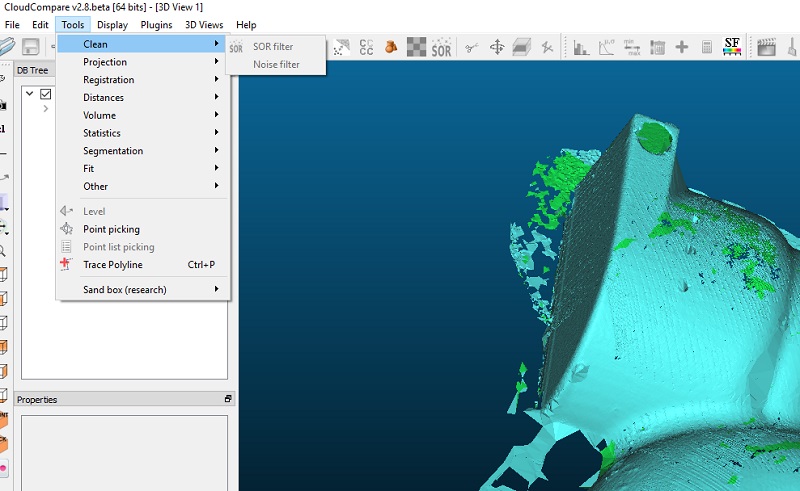This screenshot has width=800, height=491.
Task: Click the calculator toolbar icon
Action: coord(707,47)
